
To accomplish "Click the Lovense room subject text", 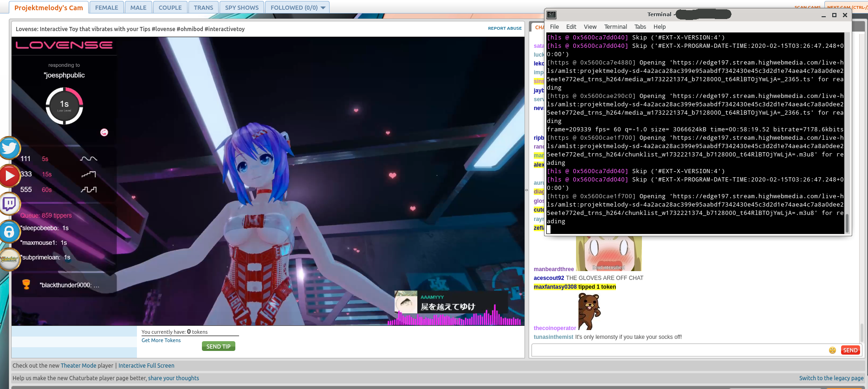I will 130,29.
